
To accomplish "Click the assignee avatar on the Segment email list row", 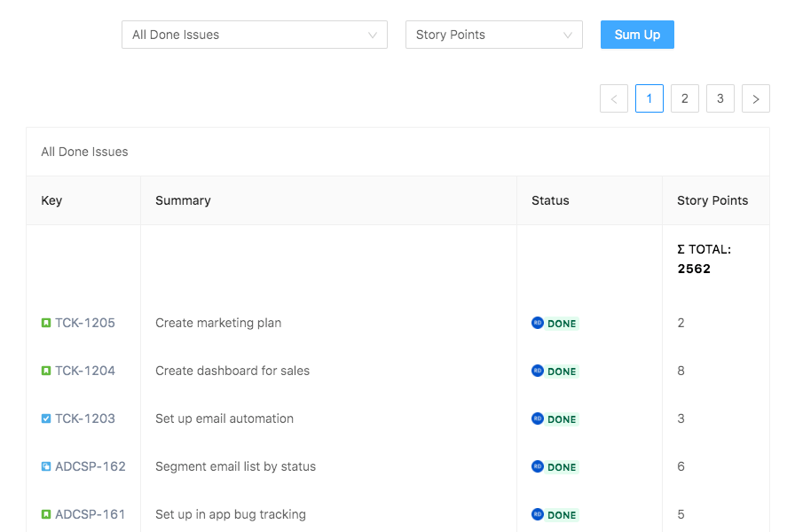I will (537, 466).
